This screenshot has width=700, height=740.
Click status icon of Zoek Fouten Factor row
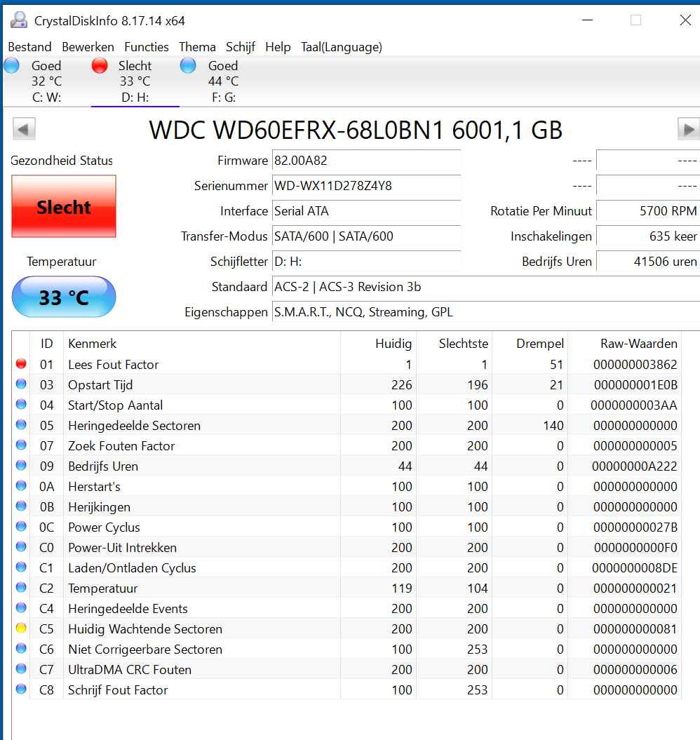(x=21, y=445)
